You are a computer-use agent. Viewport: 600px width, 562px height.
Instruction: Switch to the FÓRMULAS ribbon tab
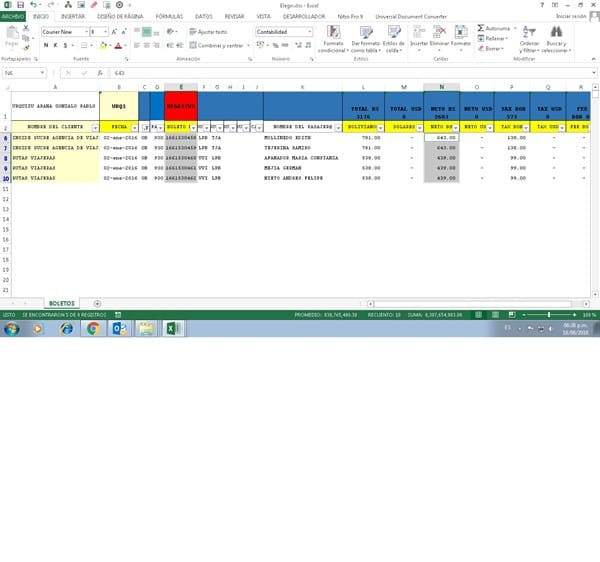[168, 17]
